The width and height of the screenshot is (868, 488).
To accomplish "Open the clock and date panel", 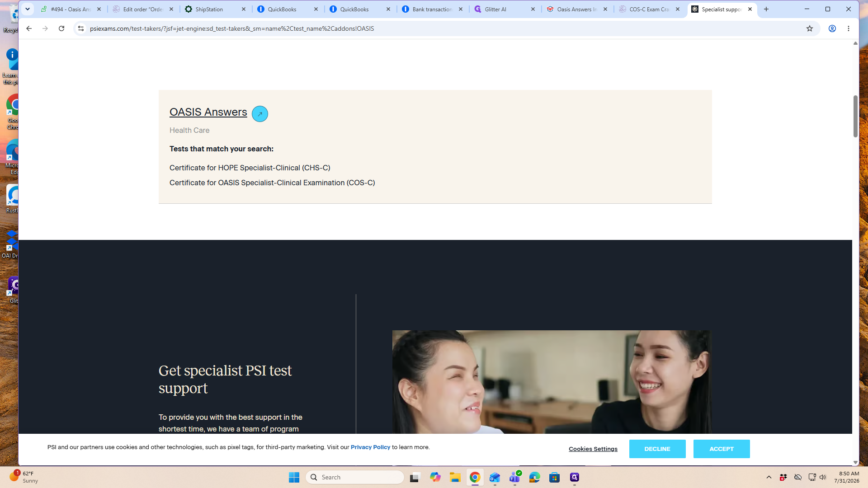I will click(x=846, y=477).
